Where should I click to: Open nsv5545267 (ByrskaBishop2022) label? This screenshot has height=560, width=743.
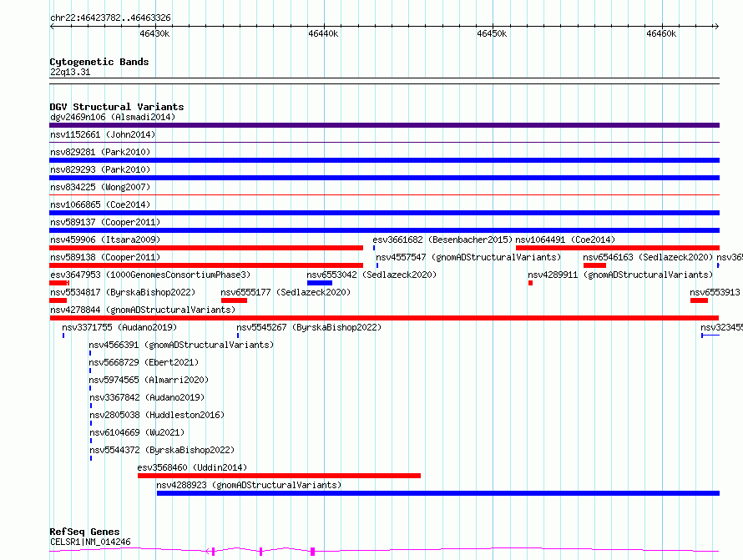pyautogui.click(x=309, y=327)
